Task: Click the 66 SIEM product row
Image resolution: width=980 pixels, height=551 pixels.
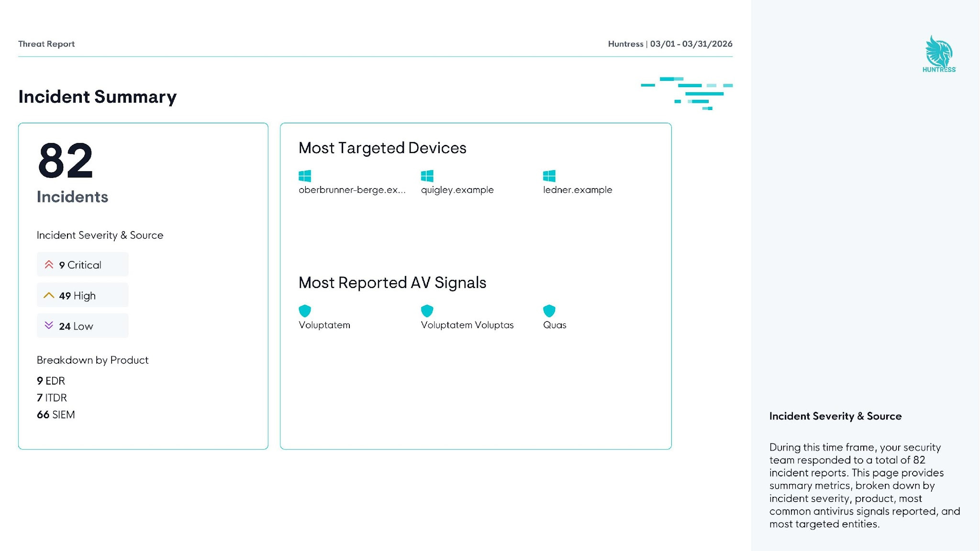Action: 56,415
